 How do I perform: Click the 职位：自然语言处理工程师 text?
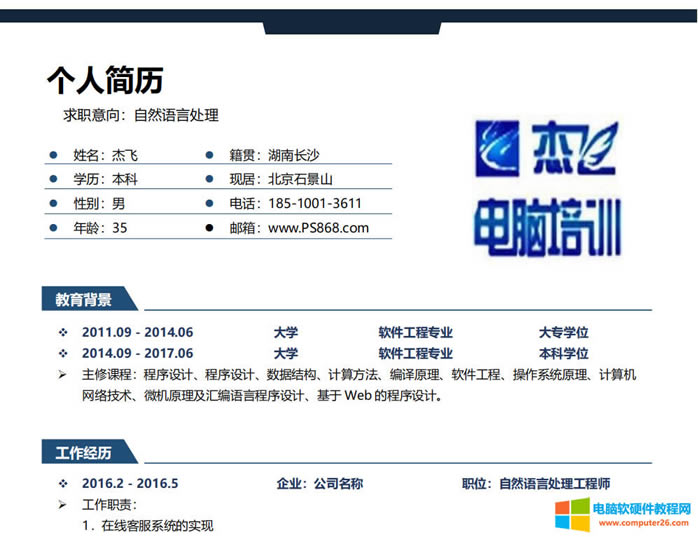[536, 484]
